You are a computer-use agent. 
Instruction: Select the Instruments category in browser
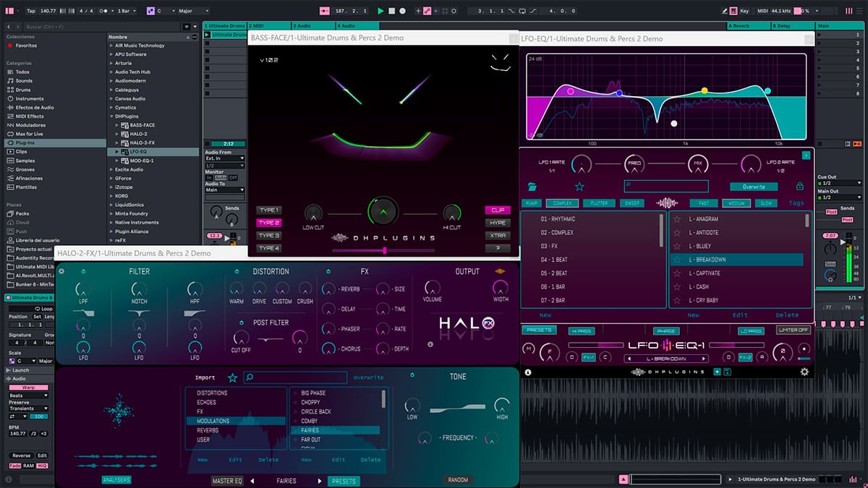pos(30,98)
